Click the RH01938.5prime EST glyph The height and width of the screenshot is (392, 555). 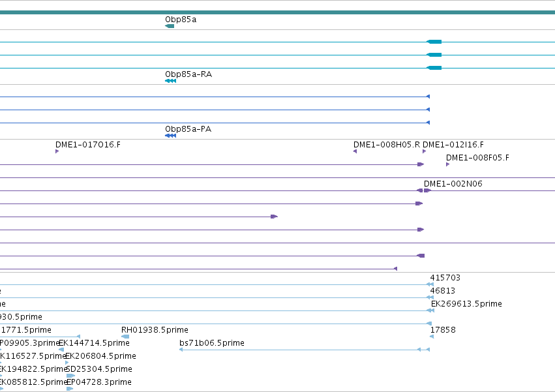click(125, 337)
